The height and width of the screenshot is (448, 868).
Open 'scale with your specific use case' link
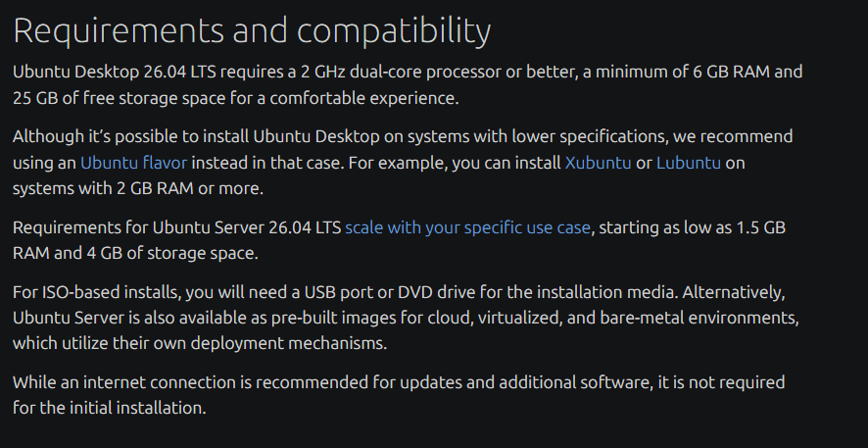pyautogui.click(x=467, y=227)
